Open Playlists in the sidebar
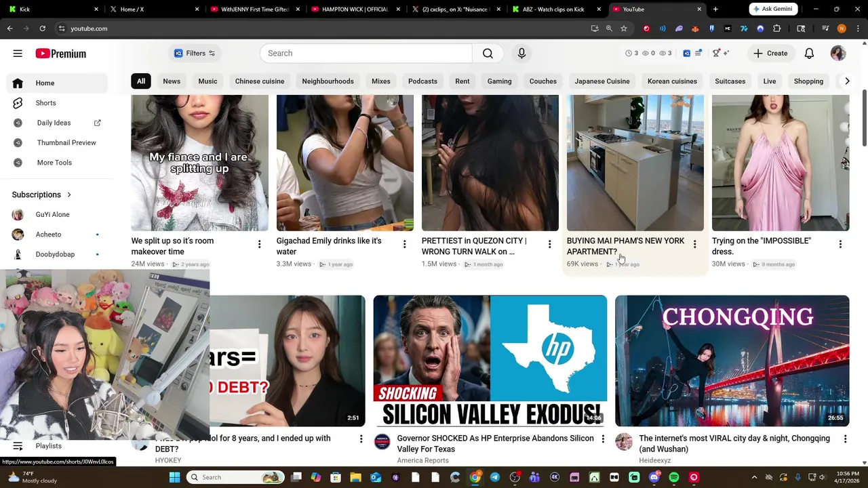The height and width of the screenshot is (488, 868). pos(57,446)
